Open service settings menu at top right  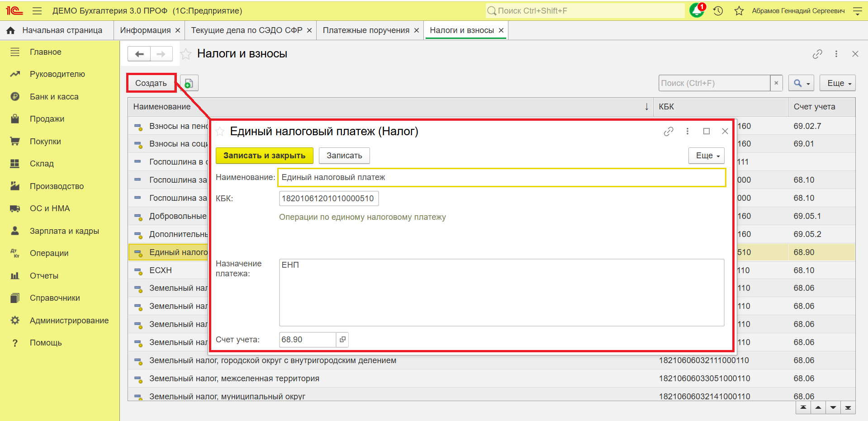pos(857,11)
